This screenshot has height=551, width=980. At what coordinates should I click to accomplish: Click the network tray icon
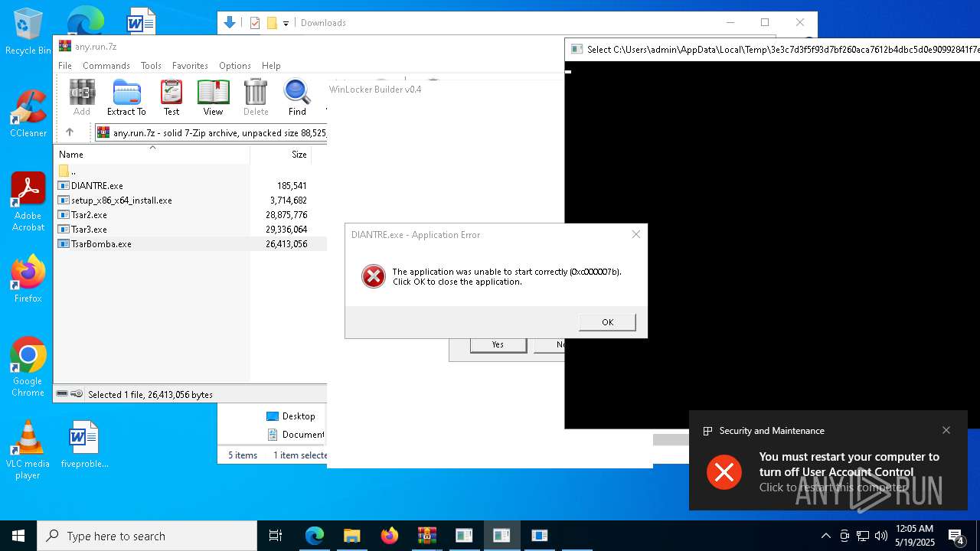click(x=862, y=536)
